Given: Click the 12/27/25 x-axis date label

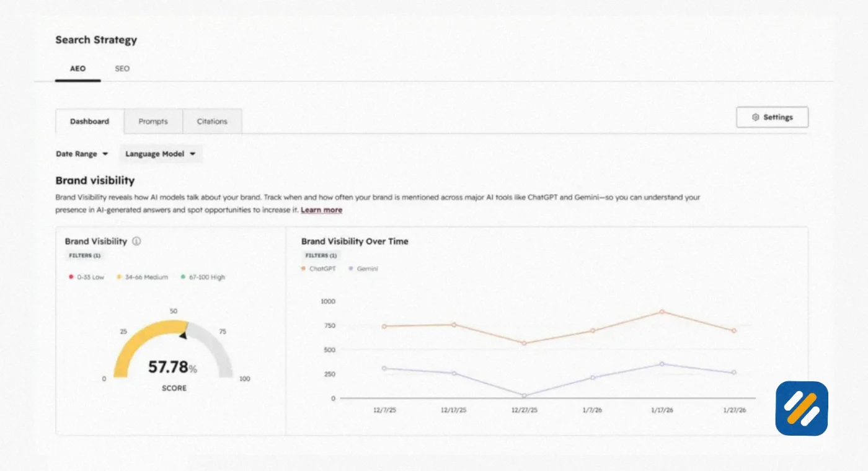Looking at the screenshot, I should pos(524,410).
